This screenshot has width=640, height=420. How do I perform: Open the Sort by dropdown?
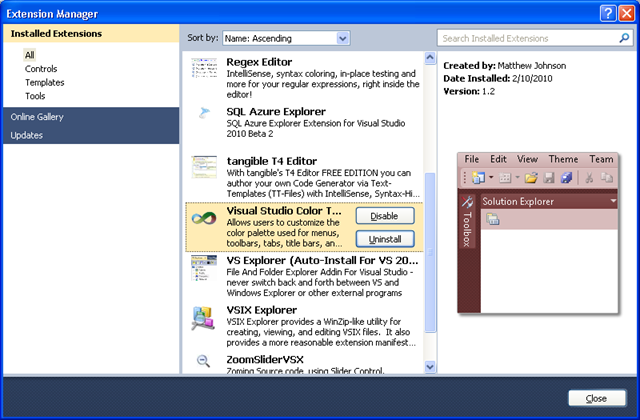(x=287, y=38)
